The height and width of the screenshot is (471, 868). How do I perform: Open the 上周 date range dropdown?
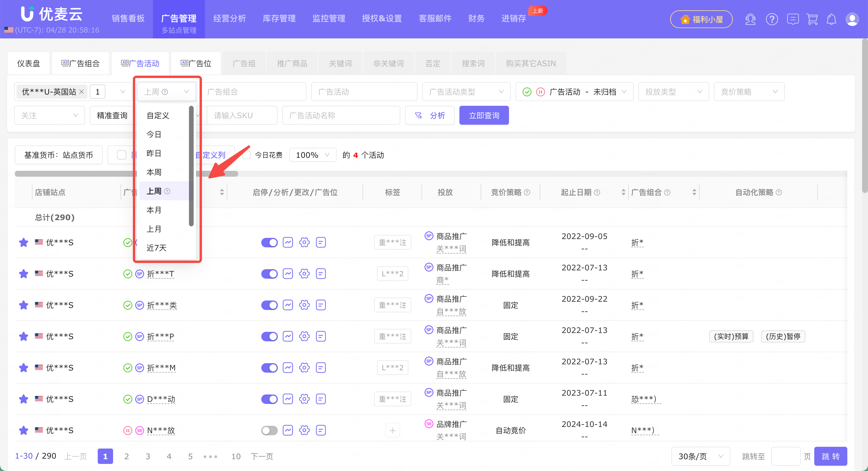pyautogui.click(x=167, y=92)
